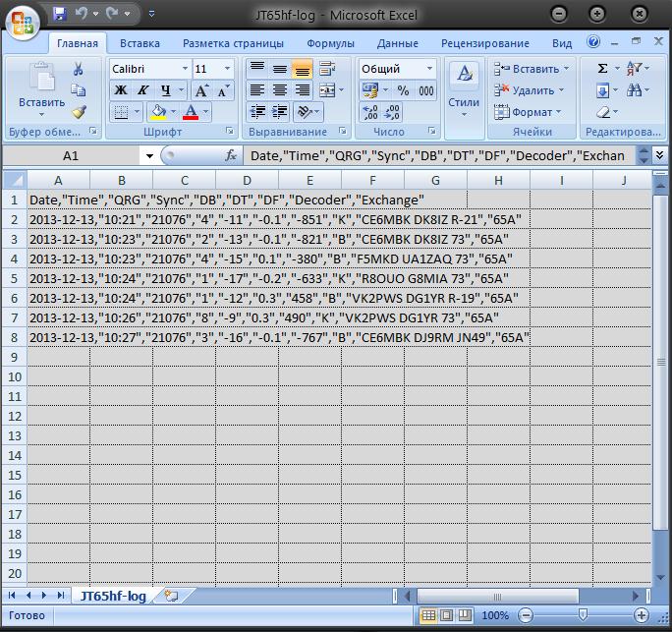
Task: Toggle bold formatting
Action: (x=121, y=90)
